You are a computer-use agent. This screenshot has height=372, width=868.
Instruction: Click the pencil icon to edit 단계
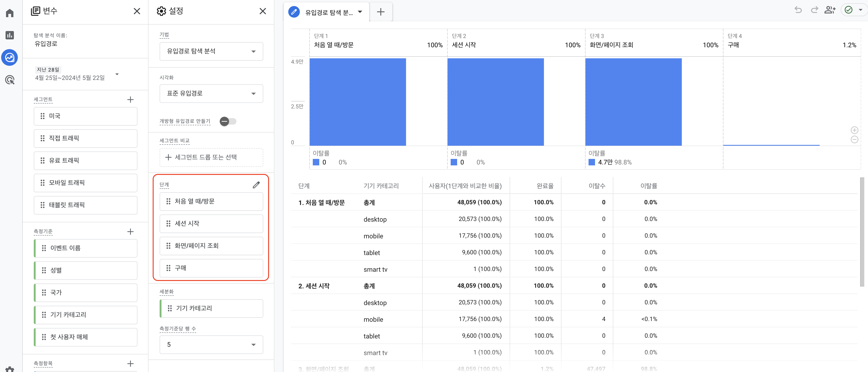click(256, 185)
